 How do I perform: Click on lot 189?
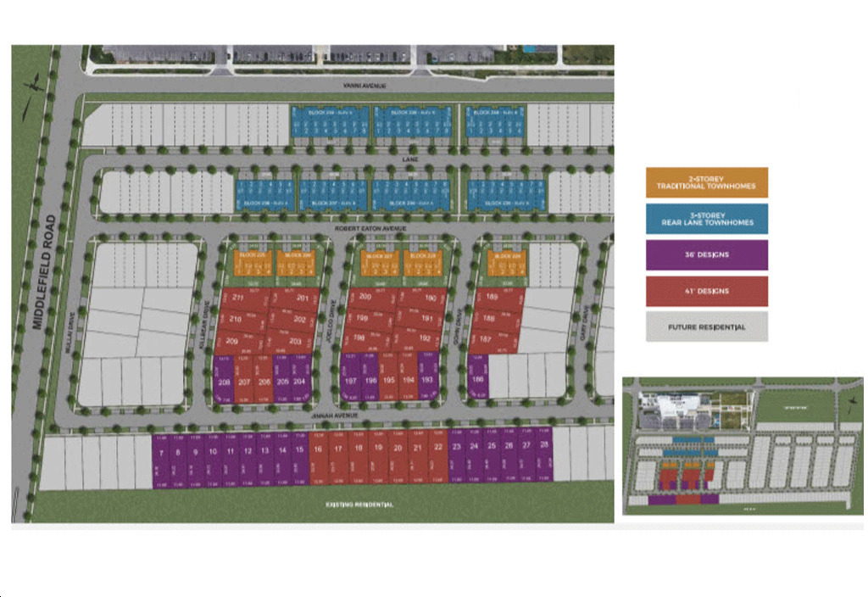492,298
